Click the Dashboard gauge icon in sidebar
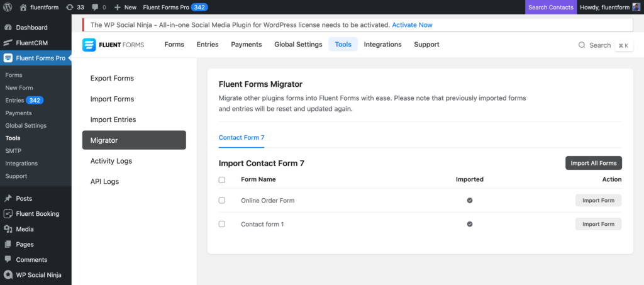Image resolution: width=644 pixels, height=285 pixels. tap(8, 28)
